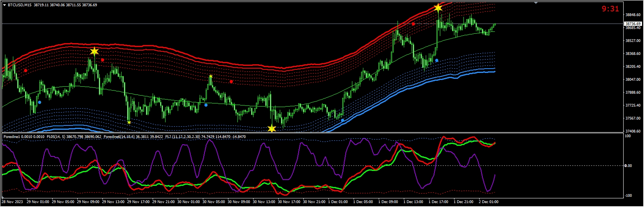
Task: Click the red dot near 30 Nov 09:00
Action: pos(231,82)
